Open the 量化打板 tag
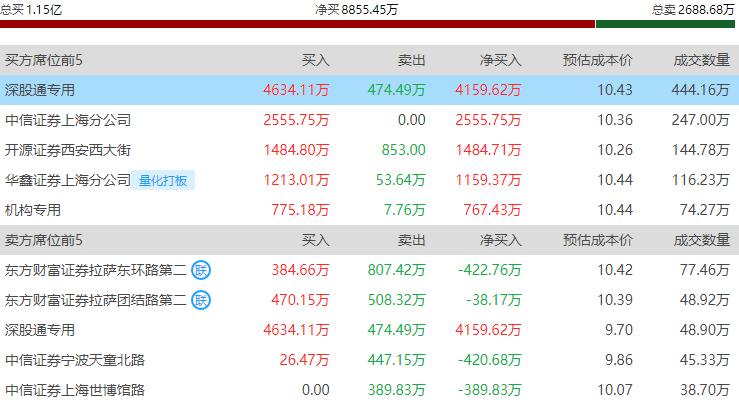The width and height of the screenshot is (739, 402). (x=163, y=180)
